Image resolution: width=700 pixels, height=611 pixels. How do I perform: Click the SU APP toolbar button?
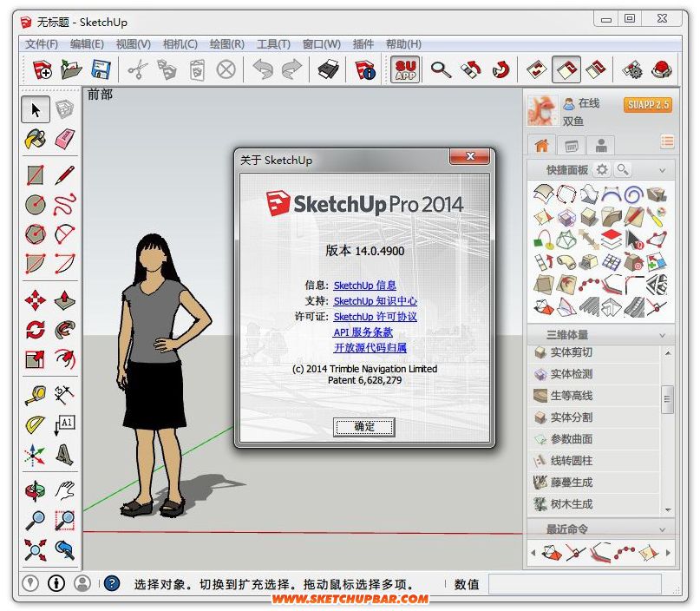pyautogui.click(x=405, y=69)
